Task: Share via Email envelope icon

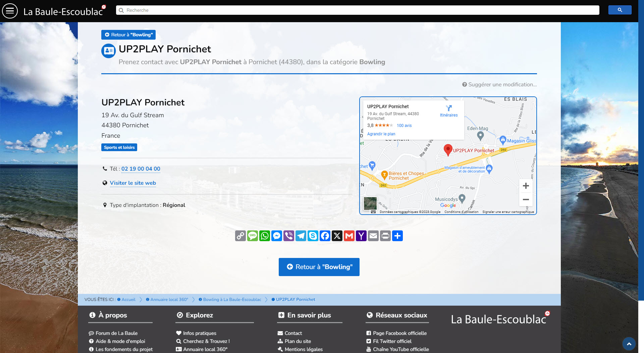Action: (373, 236)
